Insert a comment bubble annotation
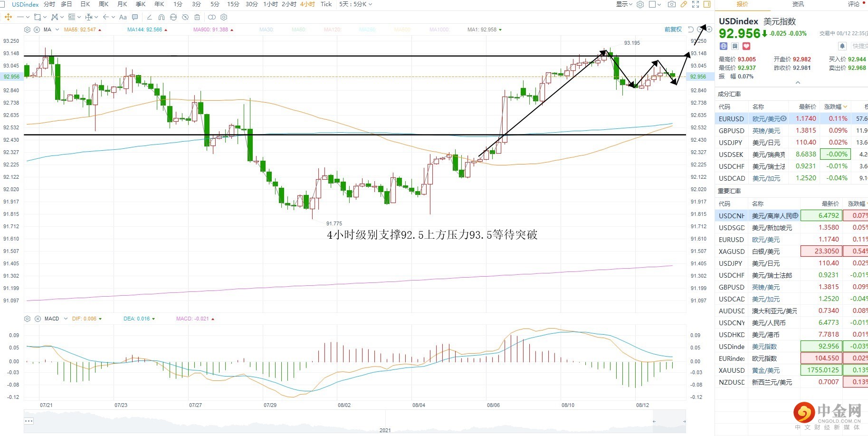 click(x=135, y=17)
